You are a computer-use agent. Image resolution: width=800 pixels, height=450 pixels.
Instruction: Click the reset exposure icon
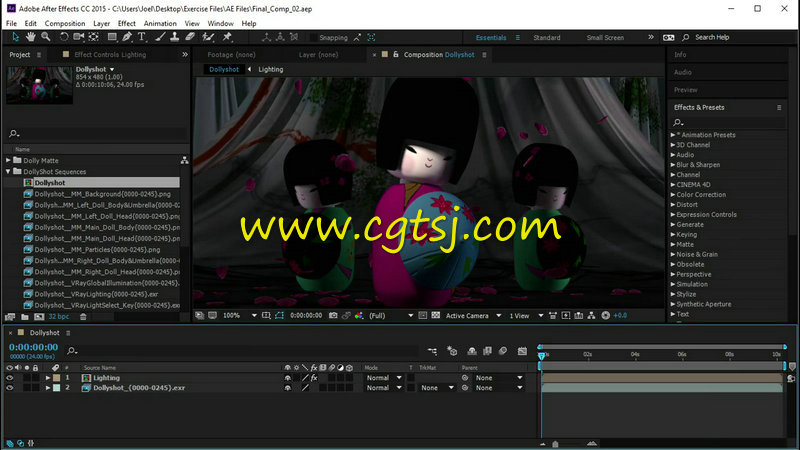click(606, 316)
